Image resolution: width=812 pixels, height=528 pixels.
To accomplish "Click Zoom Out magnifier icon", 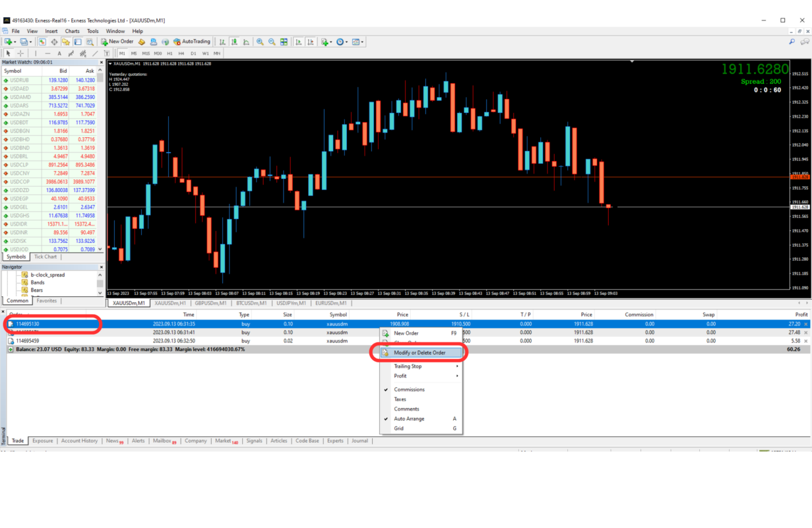I will point(272,42).
